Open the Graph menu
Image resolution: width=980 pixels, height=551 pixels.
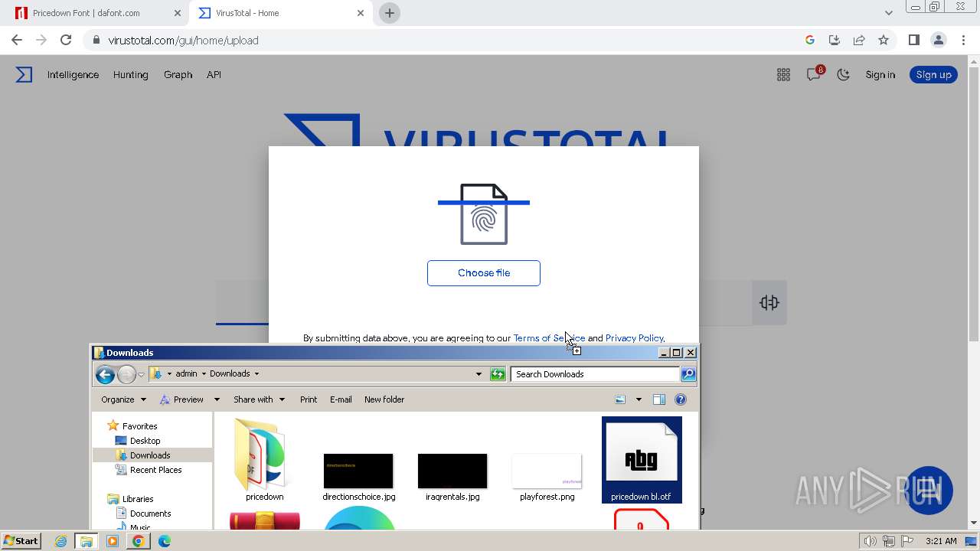coord(178,74)
